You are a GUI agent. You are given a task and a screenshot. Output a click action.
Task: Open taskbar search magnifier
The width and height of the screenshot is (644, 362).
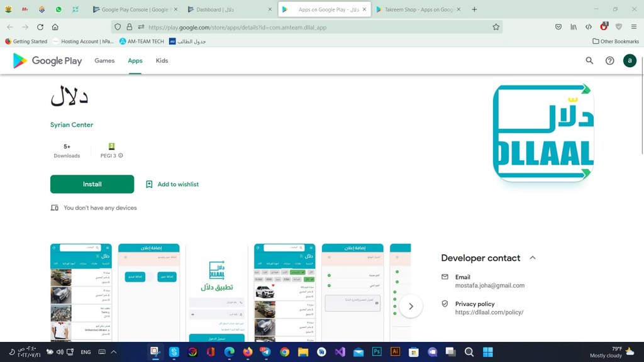pos(469,352)
